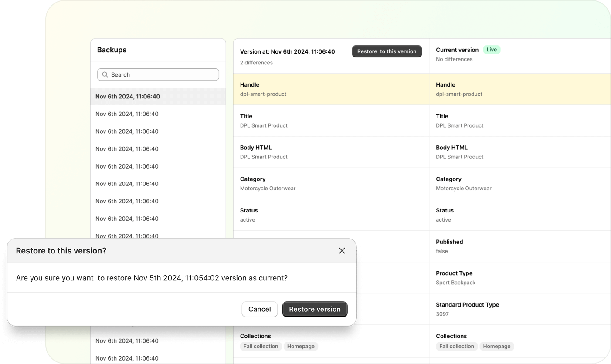Viewport: 611px width, 364px height.
Task: Click the Restore to this version button
Action: [387, 51]
